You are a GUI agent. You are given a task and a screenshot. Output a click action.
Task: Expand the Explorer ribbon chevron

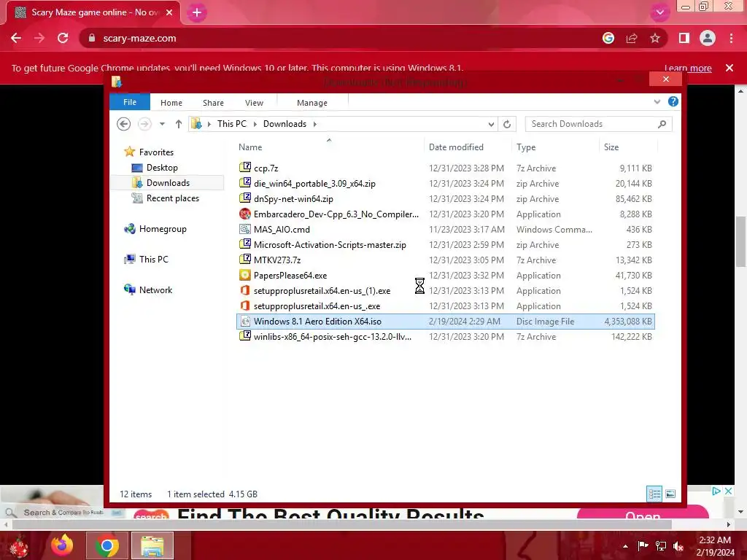(657, 101)
